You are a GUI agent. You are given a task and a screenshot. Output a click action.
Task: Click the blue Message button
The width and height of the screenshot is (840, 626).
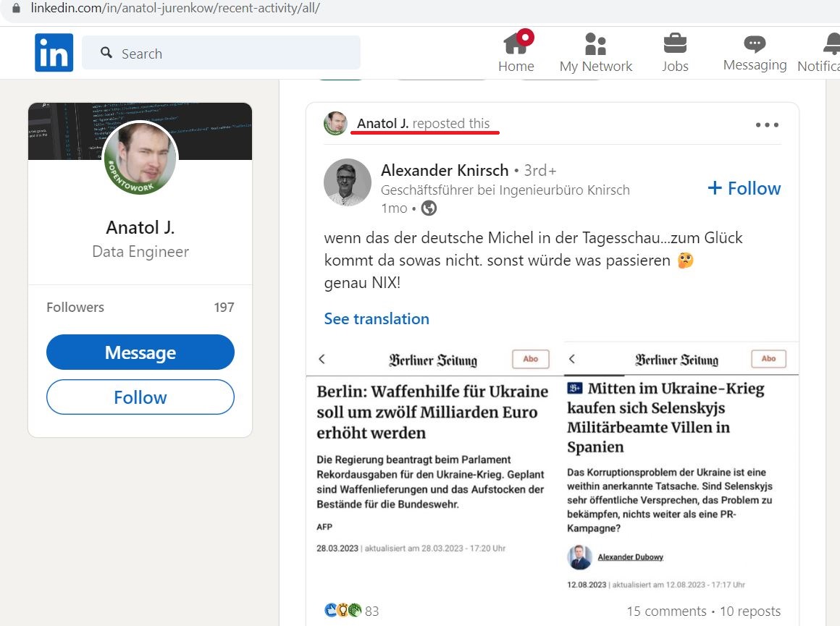pyautogui.click(x=140, y=352)
